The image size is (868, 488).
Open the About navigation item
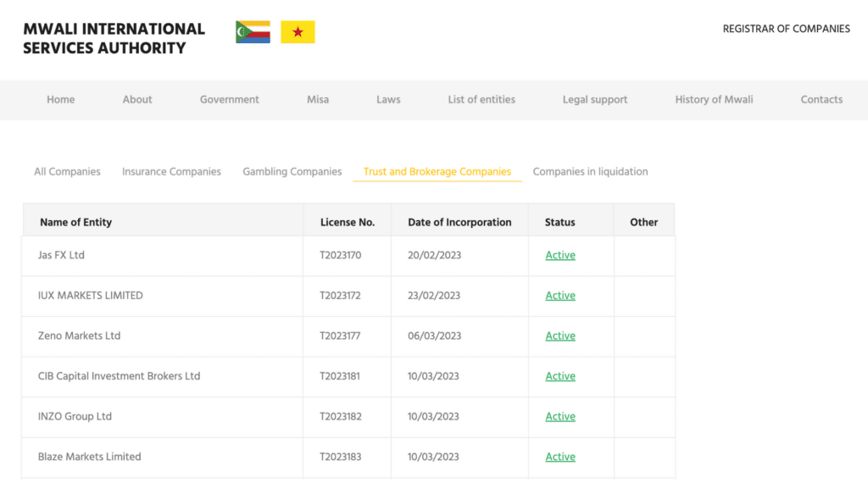click(137, 100)
